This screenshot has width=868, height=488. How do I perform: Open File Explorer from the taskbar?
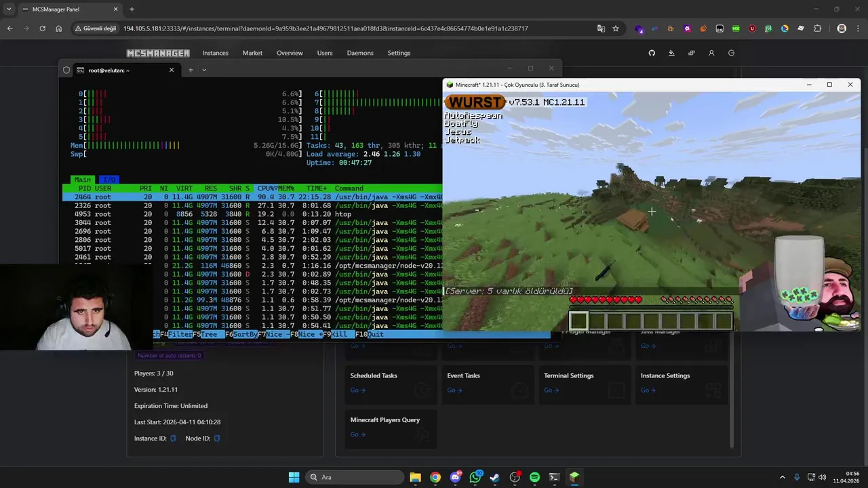415,477
